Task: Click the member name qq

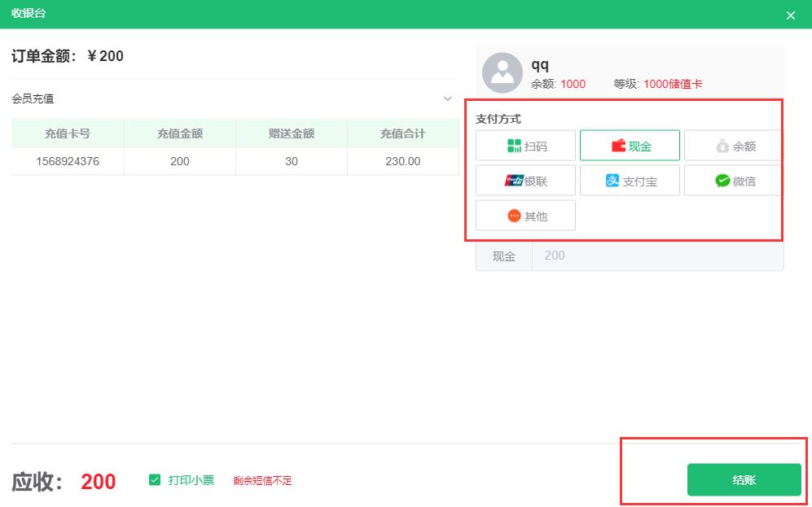Action: [x=539, y=63]
